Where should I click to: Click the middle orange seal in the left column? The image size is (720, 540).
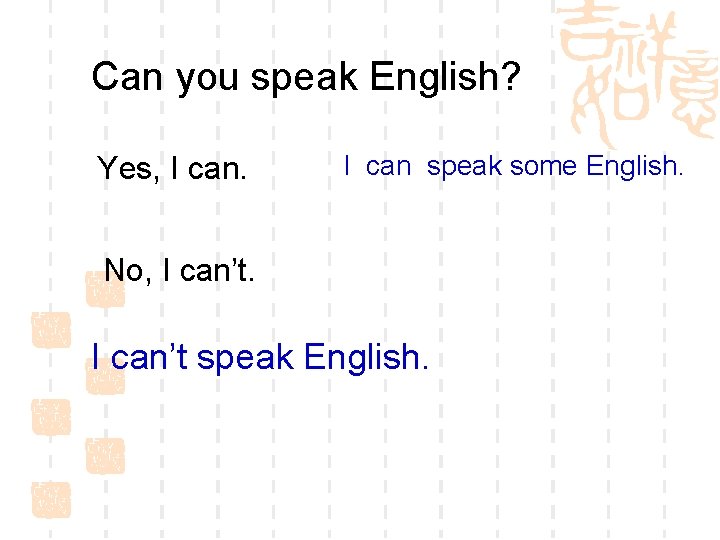[51, 417]
